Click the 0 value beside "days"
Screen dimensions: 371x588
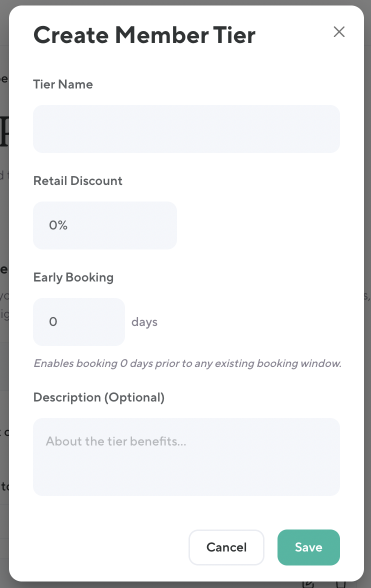(x=53, y=322)
